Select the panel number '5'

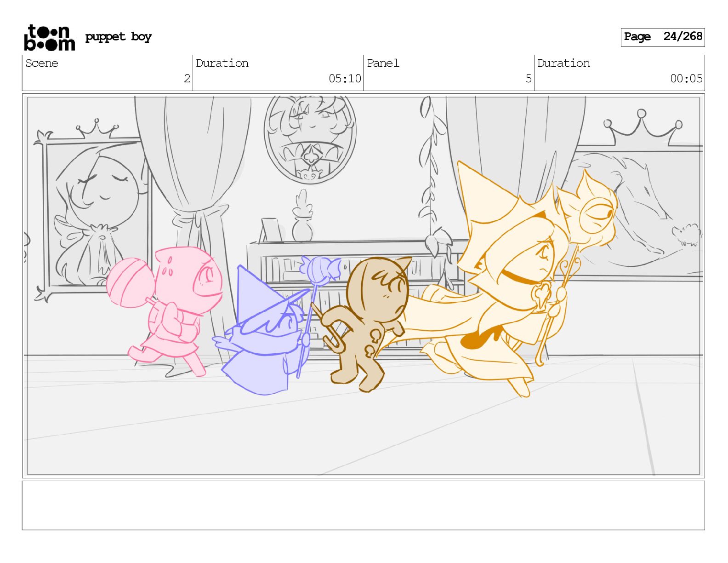click(528, 79)
